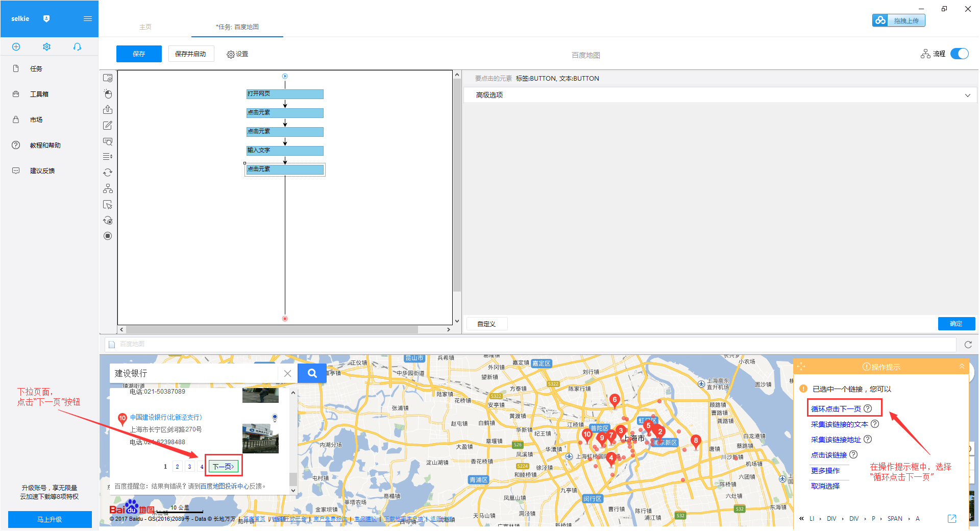980x531 pixels.
Task: Select the captcha recognition tool icon
Action: (x=108, y=141)
